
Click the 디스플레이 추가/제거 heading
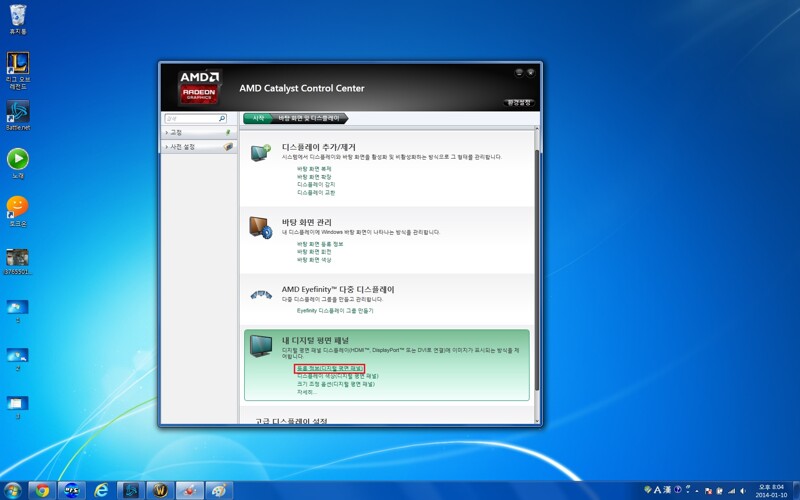tap(319, 147)
